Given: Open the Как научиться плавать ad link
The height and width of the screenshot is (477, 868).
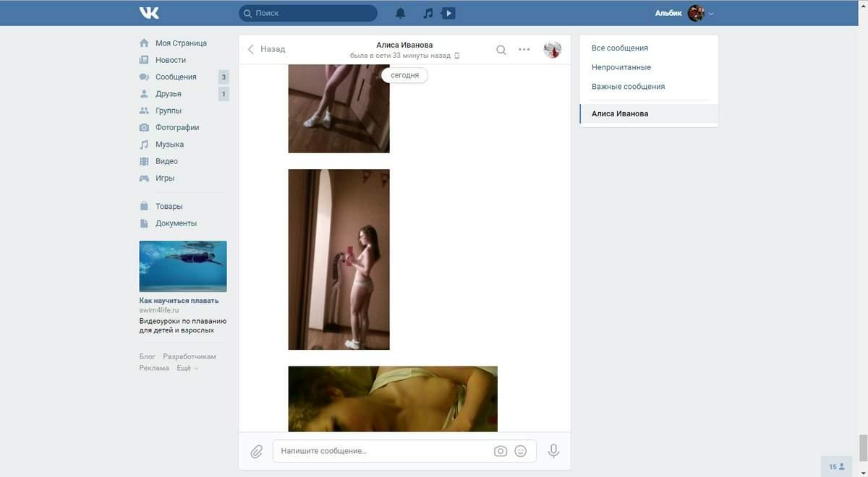Looking at the screenshot, I should point(179,301).
